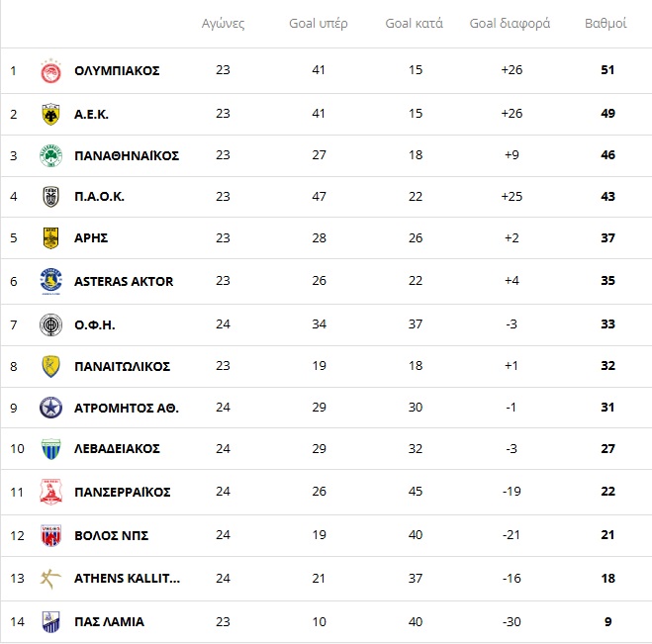Screen dimensions: 652x644
Task: Click the Goal κατά column header
Action: pos(415,24)
